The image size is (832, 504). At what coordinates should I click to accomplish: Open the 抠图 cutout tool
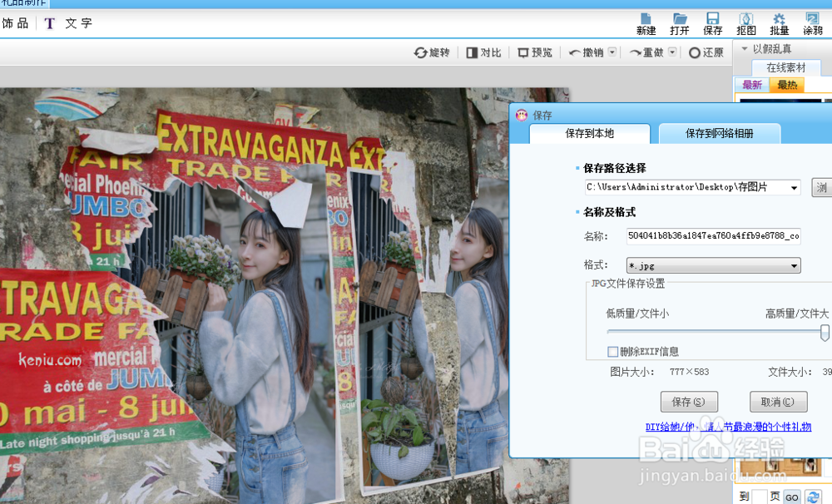pos(746,24)
